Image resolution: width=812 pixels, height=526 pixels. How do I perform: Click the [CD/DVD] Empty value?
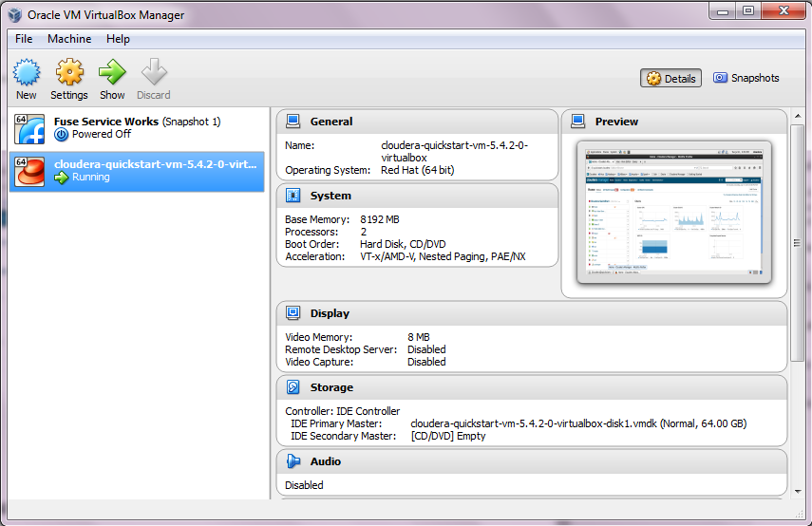448,436
